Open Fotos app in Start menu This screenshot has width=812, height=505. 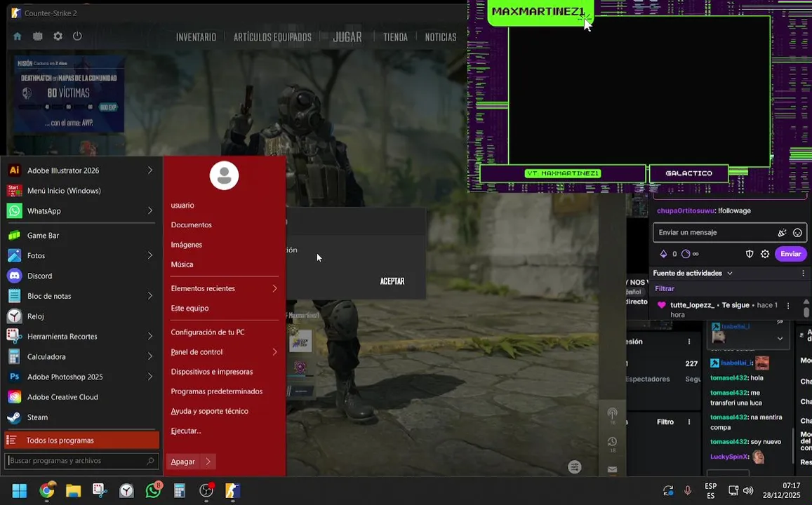[x=80, y=255]
